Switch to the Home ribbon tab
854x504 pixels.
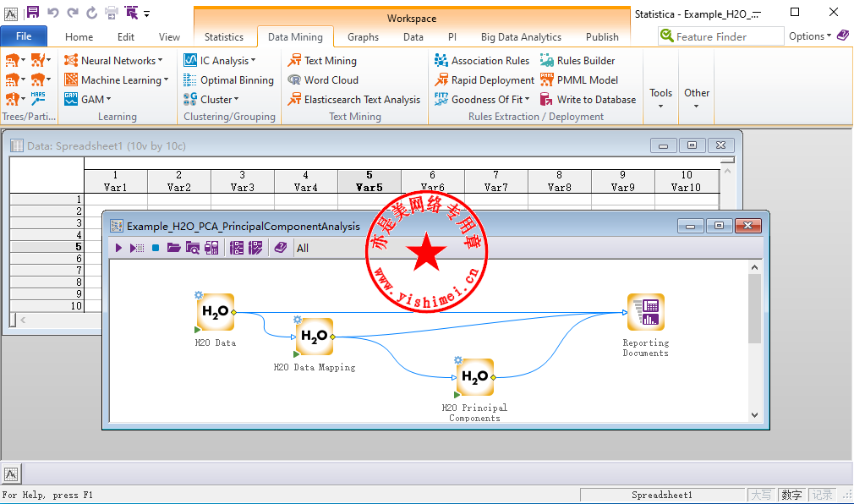[x=79, y=37]
